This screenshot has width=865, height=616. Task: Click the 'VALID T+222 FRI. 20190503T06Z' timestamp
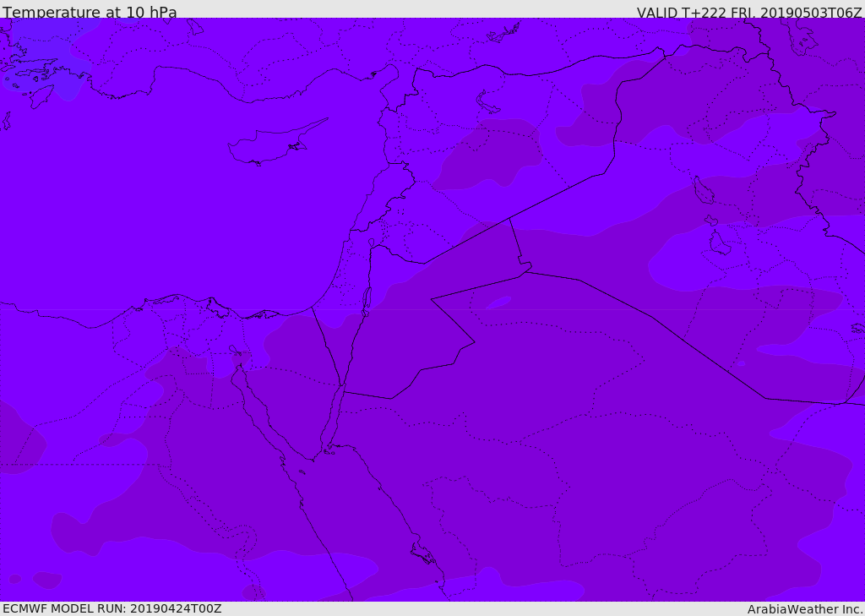pos(749,12)
